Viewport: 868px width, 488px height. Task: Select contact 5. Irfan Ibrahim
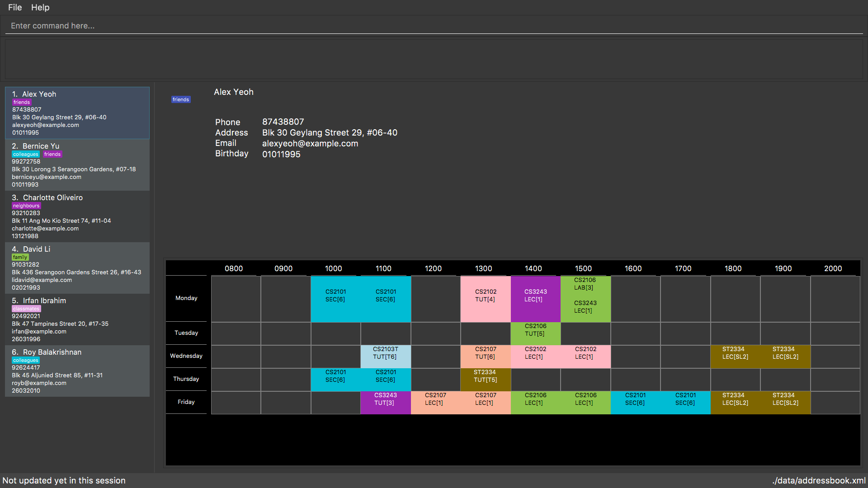pos(77,319)
